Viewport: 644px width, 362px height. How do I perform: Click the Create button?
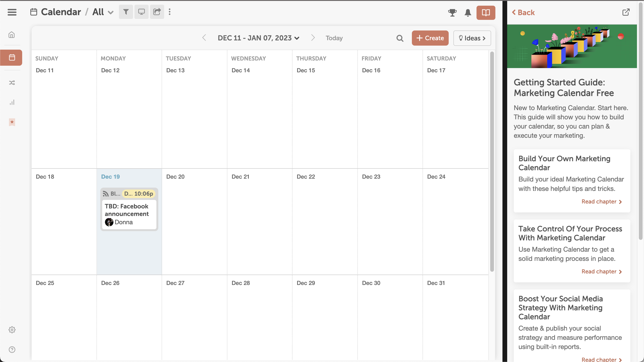click(430, 38)
